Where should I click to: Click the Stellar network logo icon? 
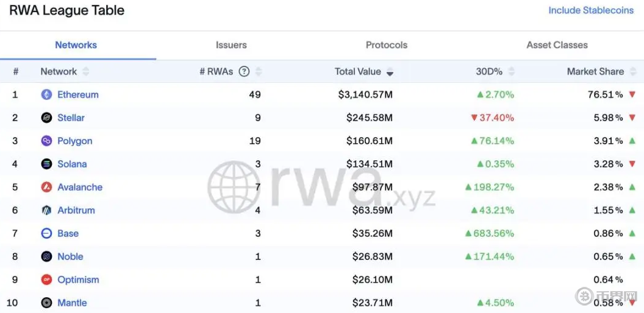46,118
